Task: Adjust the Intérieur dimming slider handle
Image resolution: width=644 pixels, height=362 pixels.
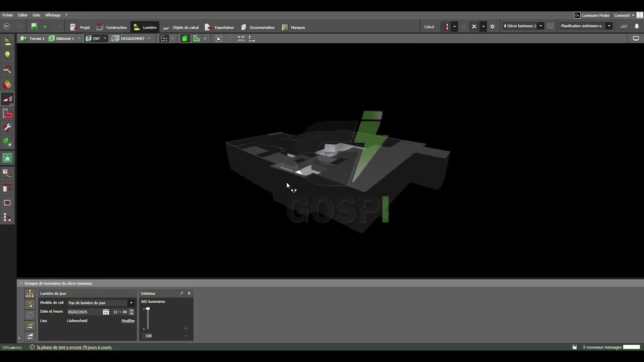Action: (147, 309)
